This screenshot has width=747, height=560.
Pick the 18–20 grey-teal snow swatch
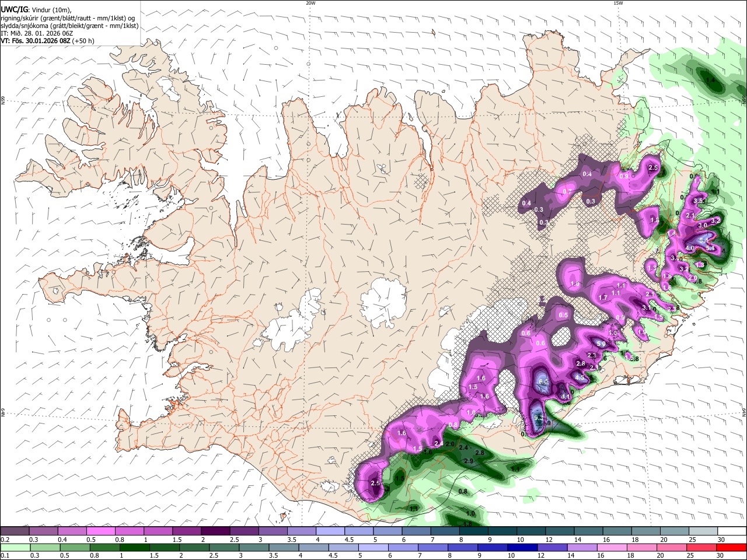pos(645,531)
